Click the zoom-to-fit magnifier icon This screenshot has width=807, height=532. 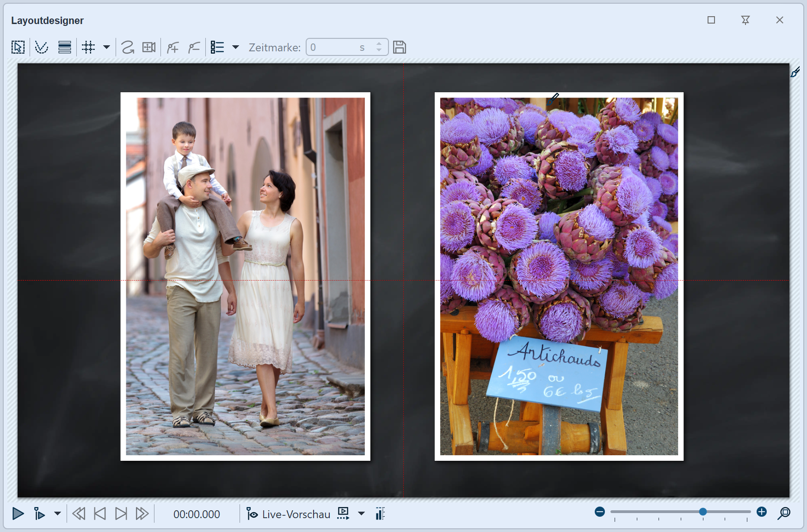784,513
